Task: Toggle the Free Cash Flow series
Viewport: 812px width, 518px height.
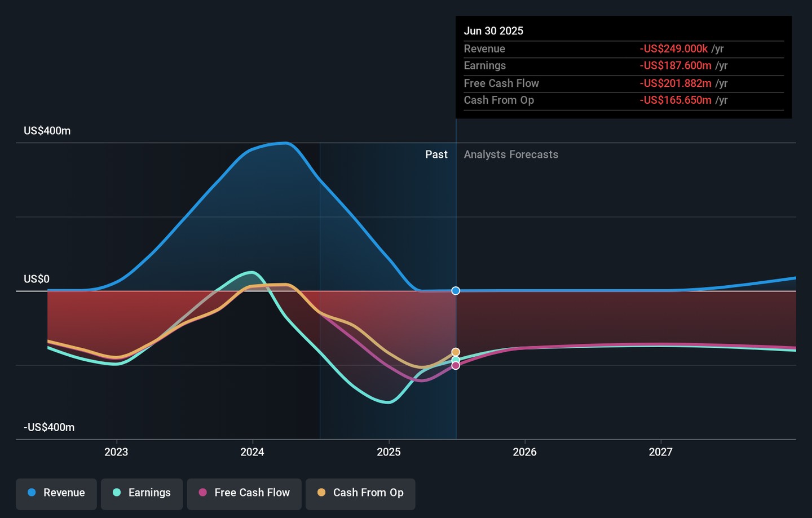Action: (x=244, y=493)
